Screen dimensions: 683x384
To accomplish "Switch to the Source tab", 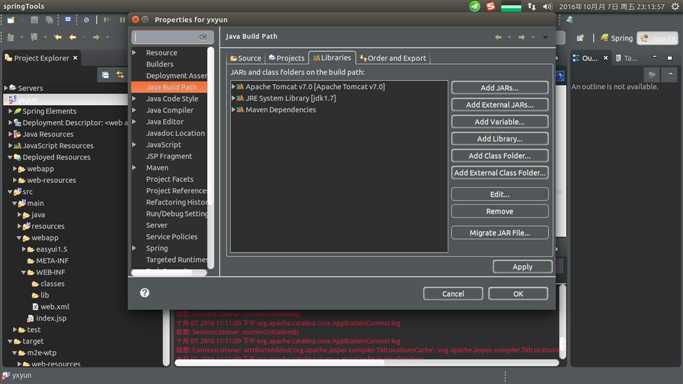I will click(x=246, y=58).
